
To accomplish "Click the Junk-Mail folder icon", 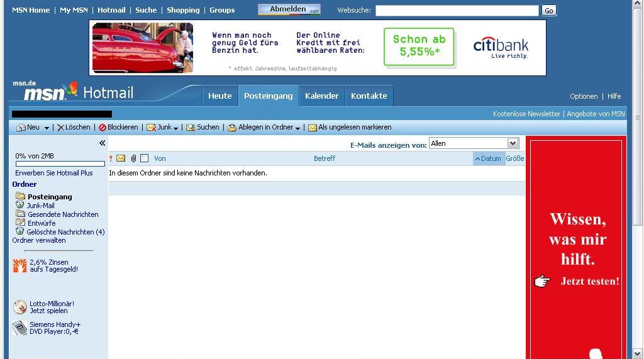I will point(19,204).
